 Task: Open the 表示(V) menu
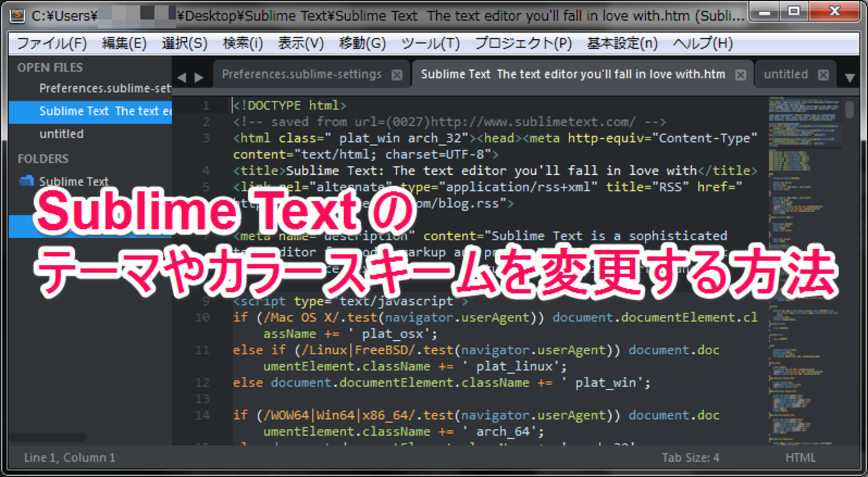[x=300, y=43]
